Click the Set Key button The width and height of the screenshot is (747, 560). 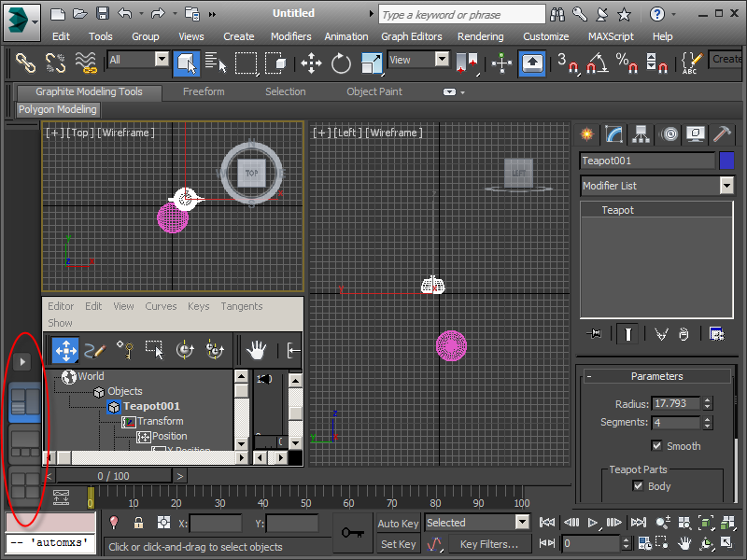(398, 544)
